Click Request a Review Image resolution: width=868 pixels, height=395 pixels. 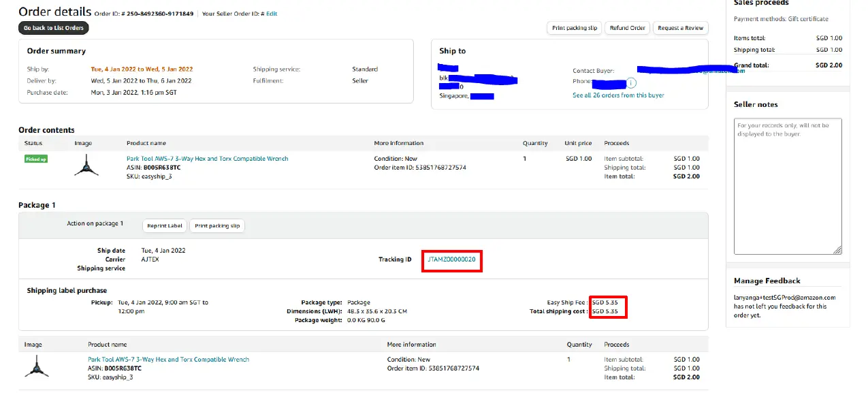click(x=680, y=28)
